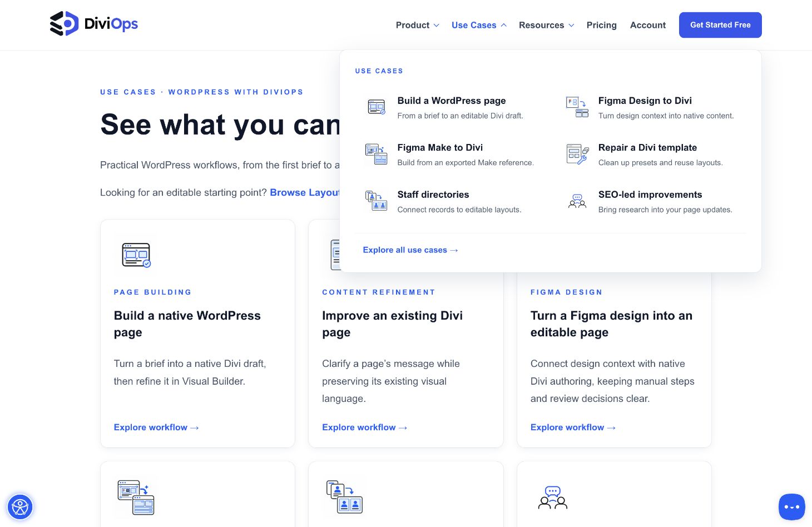Click the heading Improve an existing Divi page

pos(392,324)
